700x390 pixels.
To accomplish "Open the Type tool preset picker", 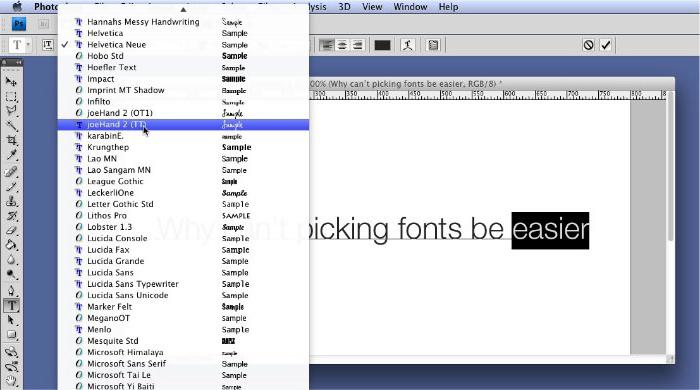I will point(20,45).
